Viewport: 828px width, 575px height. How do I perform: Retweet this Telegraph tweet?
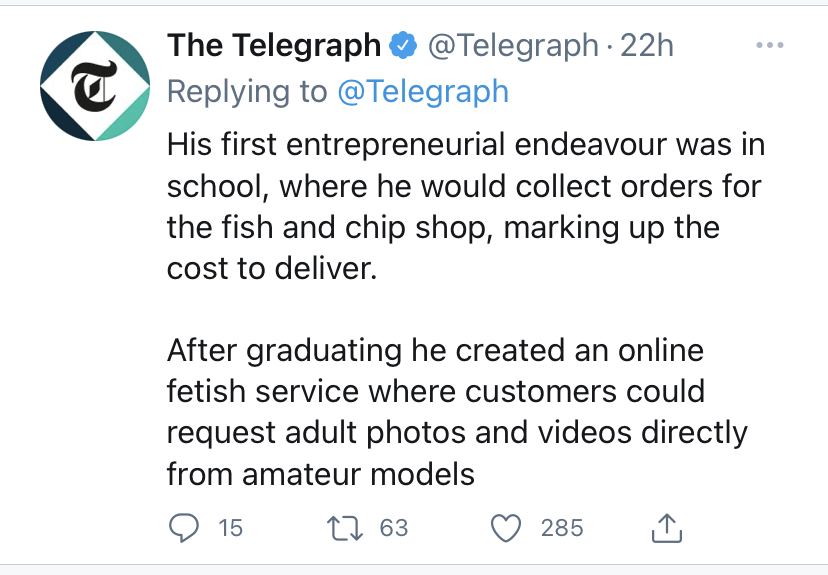click(x=346, y=527)
